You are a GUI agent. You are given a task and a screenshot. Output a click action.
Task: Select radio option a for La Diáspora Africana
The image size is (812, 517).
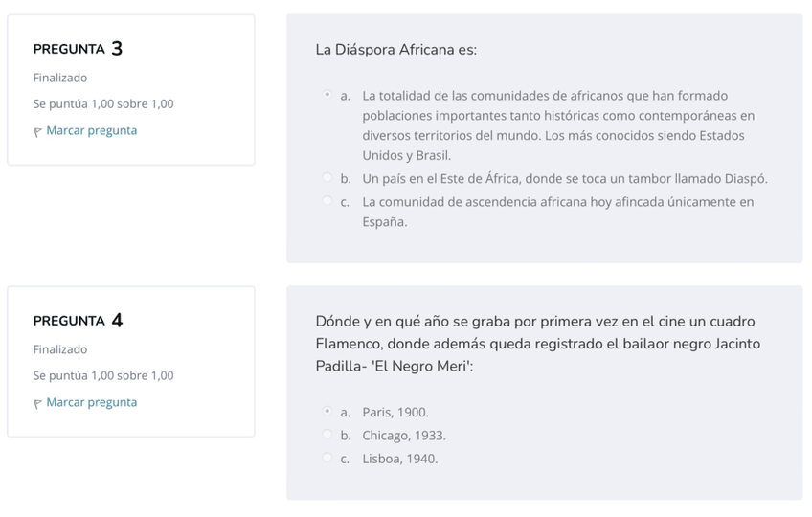click(327, 96)
